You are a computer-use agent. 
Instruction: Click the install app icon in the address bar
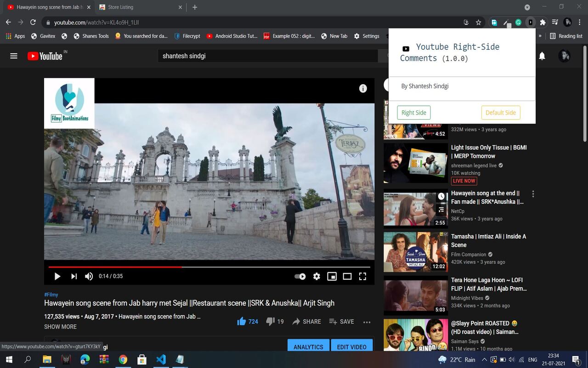click(466, 22)
